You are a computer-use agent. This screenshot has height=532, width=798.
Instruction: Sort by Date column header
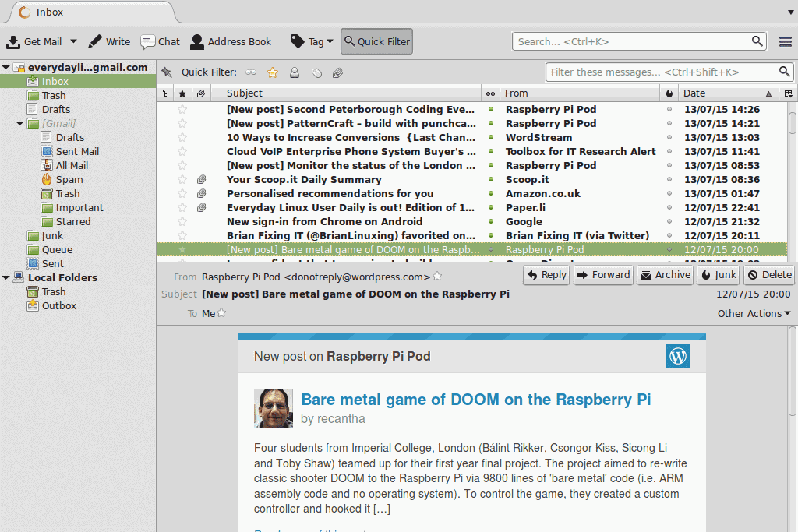(729, 93)
